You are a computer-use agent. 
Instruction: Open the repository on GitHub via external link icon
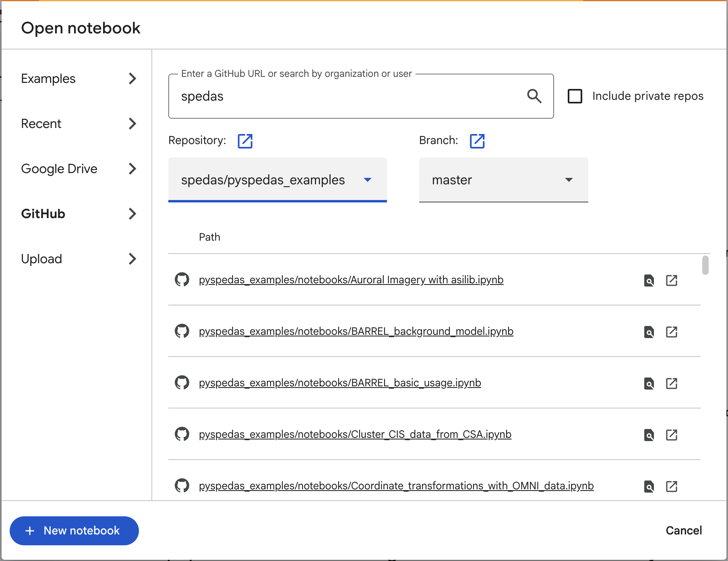(x=245, y=141)
